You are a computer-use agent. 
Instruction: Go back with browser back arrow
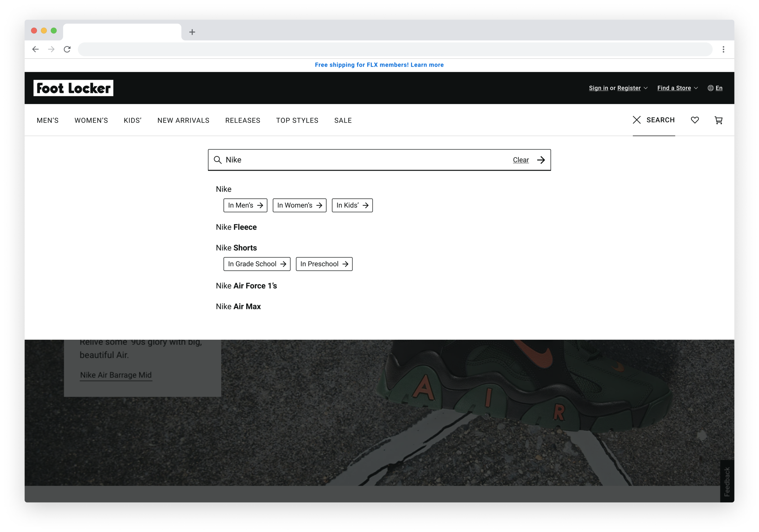[36, 49]
